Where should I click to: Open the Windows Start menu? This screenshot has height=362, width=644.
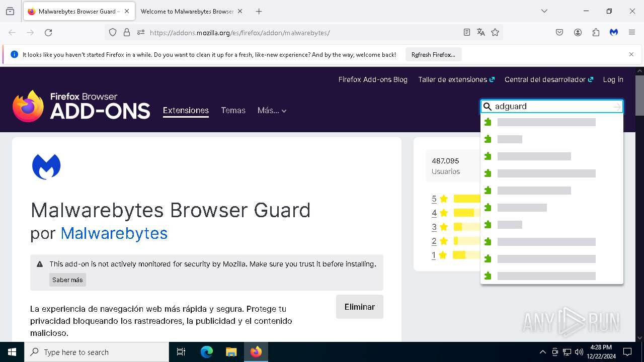coord(12,352)
